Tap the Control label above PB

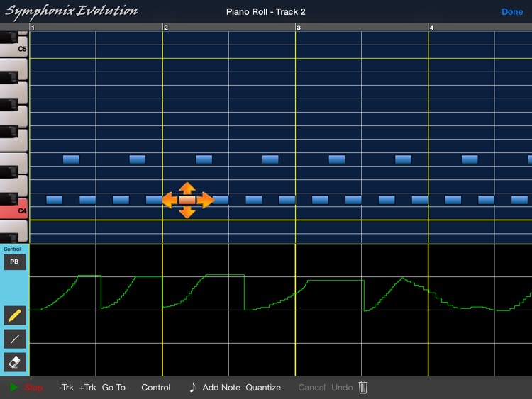[12, 249]
